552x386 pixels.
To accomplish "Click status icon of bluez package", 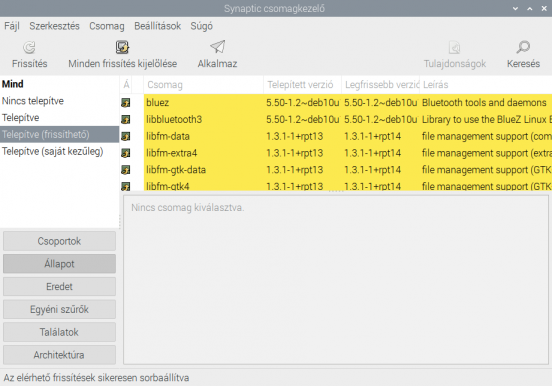I will click(126, 102).
